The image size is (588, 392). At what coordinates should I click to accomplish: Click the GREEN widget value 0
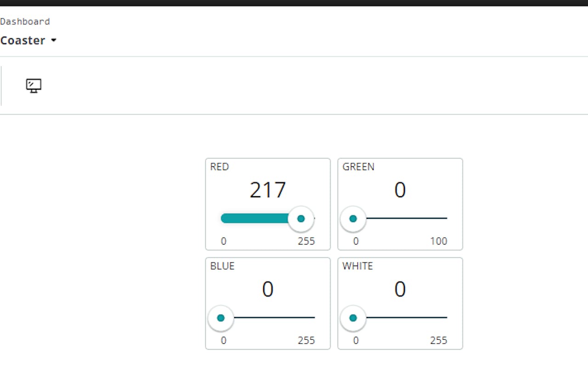[400, 190]
